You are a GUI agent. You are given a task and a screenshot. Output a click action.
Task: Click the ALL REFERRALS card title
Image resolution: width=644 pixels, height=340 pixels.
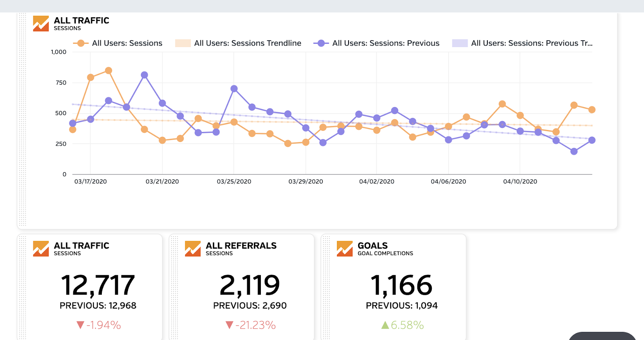pyautogui.click(x=241, y=246)
